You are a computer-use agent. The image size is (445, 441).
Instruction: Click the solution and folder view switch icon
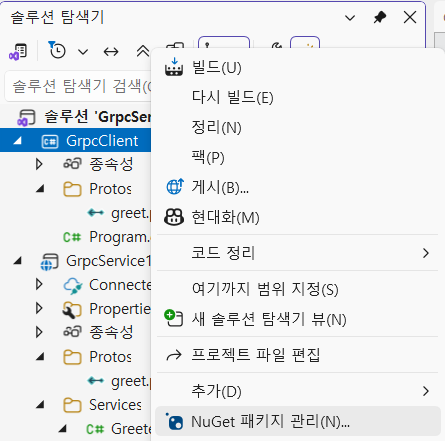(18, 52)
